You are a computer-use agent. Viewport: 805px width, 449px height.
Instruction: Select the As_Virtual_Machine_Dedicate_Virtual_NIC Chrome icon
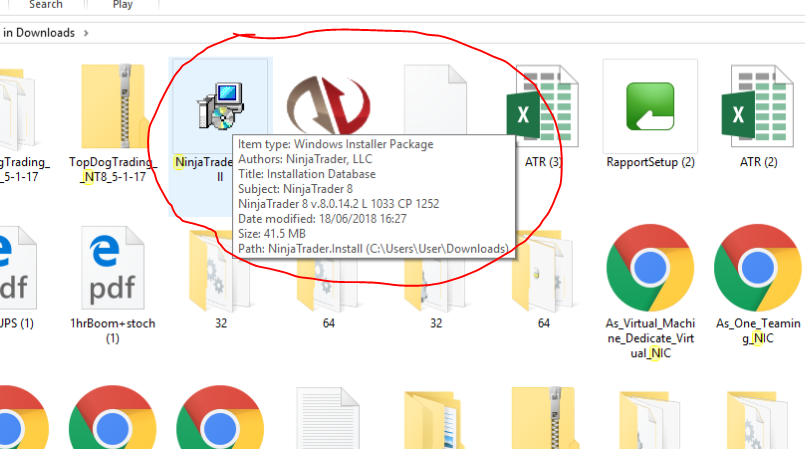[650, 268]
